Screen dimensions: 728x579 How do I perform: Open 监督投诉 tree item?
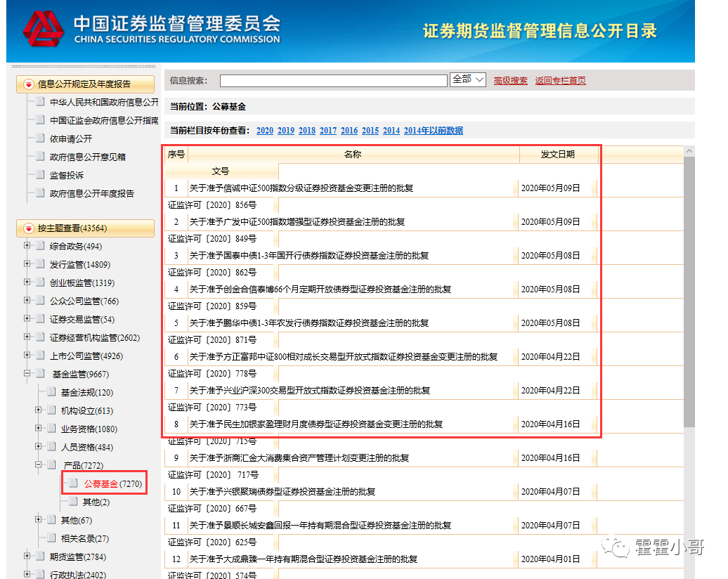point(67,176)
